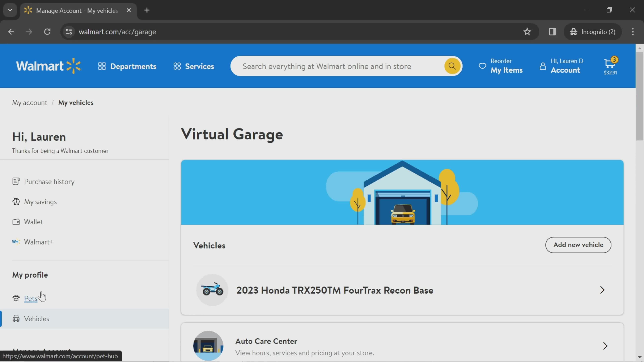Image resolution: width=644 pixels, height=362 pixels.
Task: Open the Hi, Lauren D Account menu
Action: tap(561, 66)
